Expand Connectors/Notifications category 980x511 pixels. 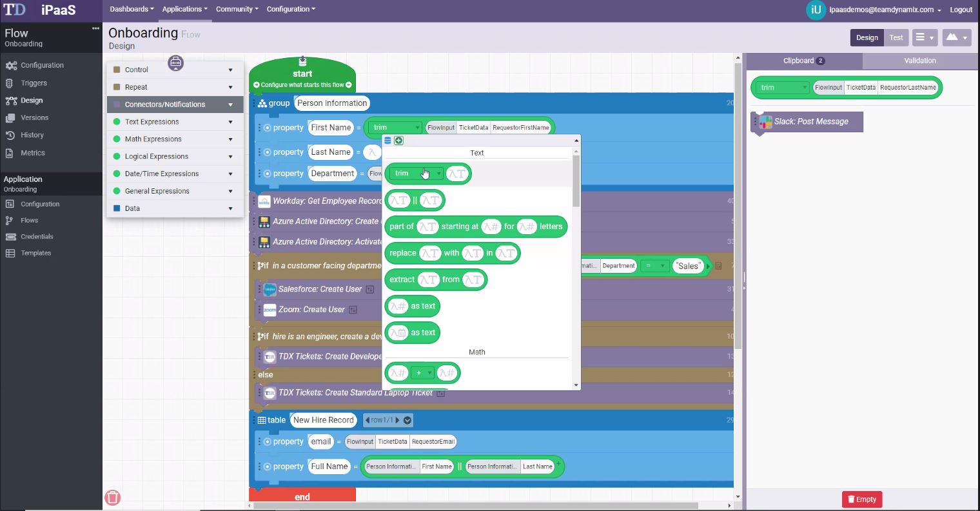175,105
